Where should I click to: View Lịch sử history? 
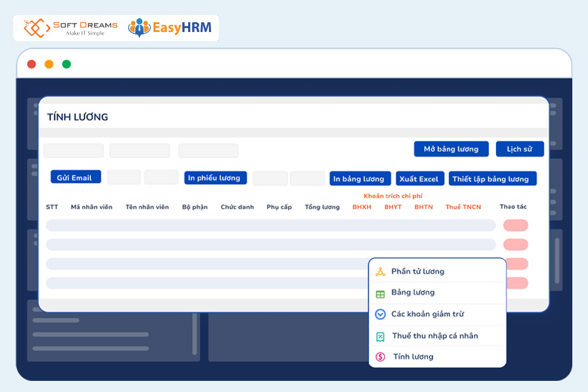pos(519,148)
